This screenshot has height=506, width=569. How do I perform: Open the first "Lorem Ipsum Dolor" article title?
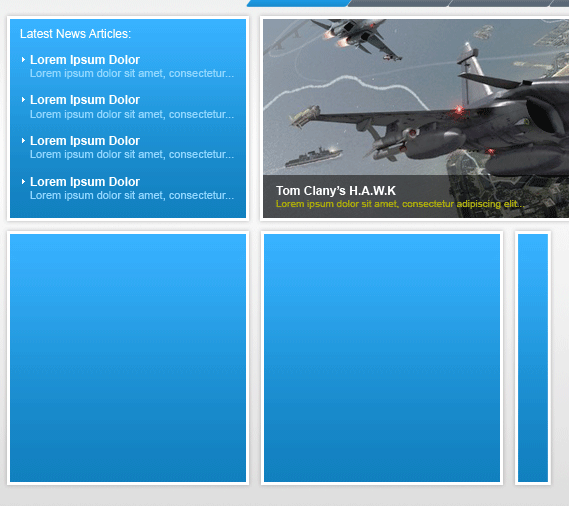coord(85,60)
